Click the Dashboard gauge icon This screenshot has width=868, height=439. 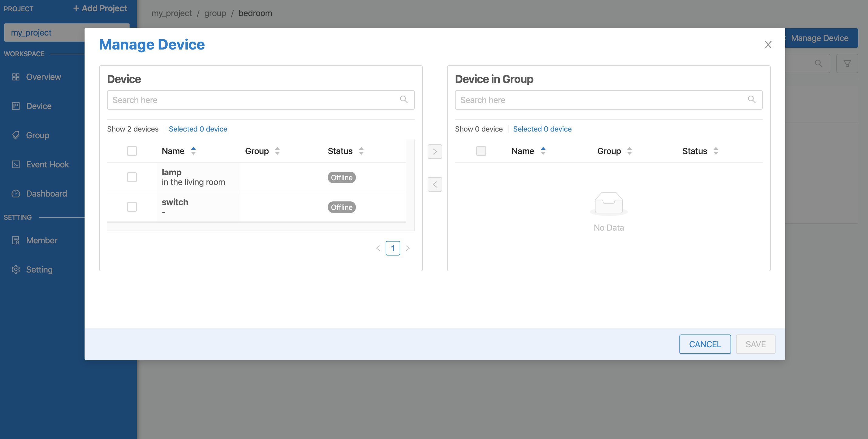pyautogui.click(x=16, y=194)
